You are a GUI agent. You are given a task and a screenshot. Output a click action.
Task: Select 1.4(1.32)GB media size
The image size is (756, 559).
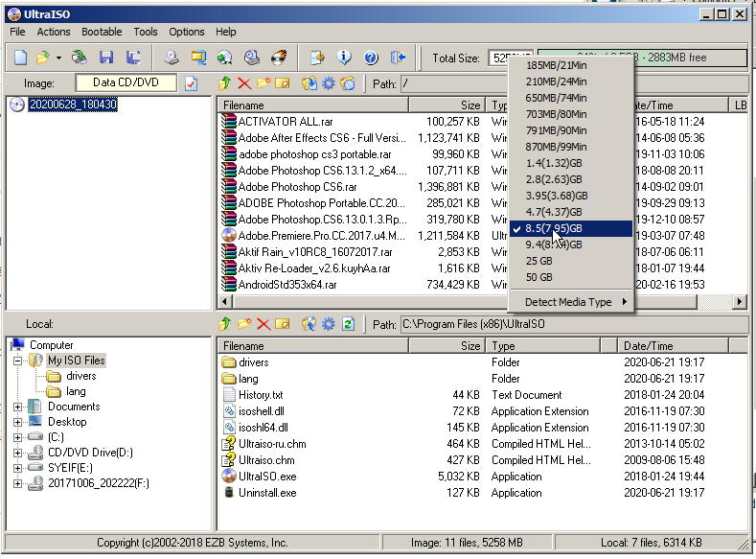571,163
